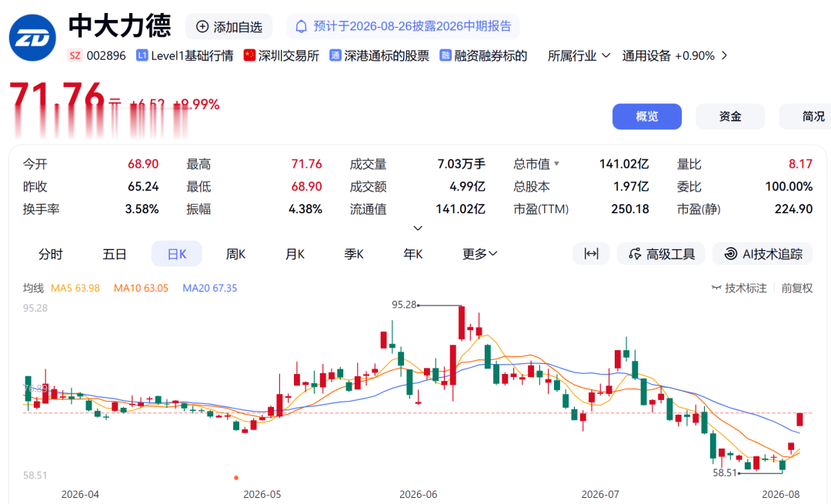Viewport: 831px width, 504px height.
Task: Select the 年K chart tab
Action: [x=413, y=255]
